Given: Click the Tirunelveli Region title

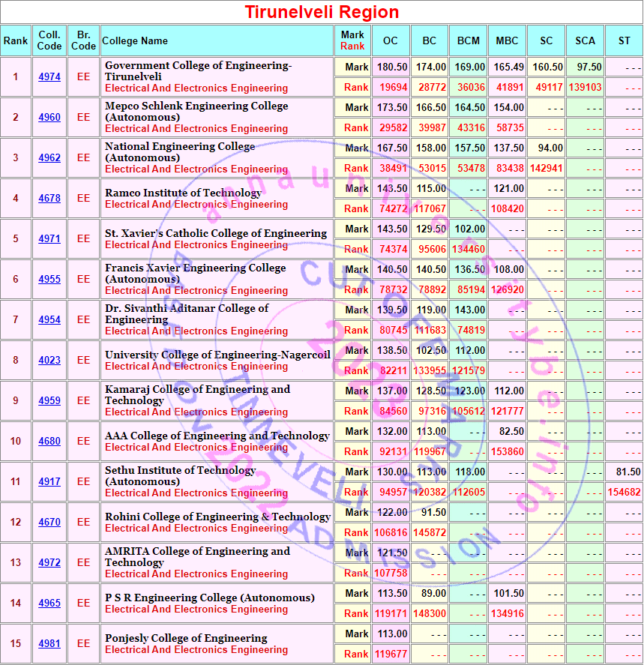Looking at the screenshot, I should 322,12.
